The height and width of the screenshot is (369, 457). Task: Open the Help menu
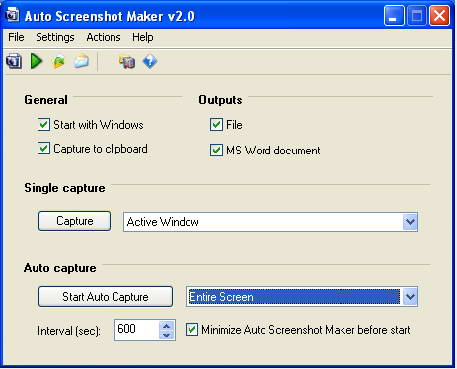(143, 37)
